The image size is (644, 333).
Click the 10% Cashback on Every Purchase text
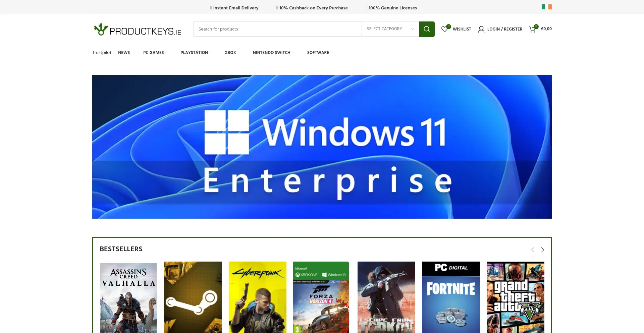[313, 8]
